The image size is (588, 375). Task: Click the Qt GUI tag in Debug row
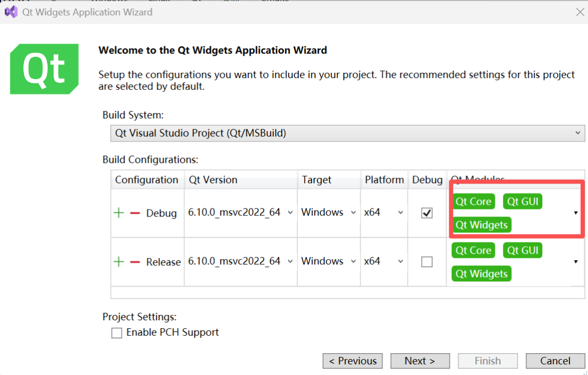pyautogui.click(x=523, y=202)
